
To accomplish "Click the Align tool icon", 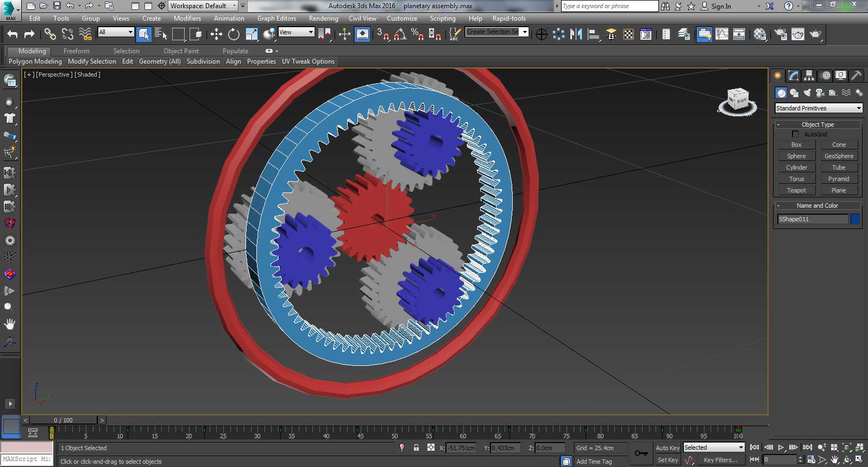I will (594, 34).
